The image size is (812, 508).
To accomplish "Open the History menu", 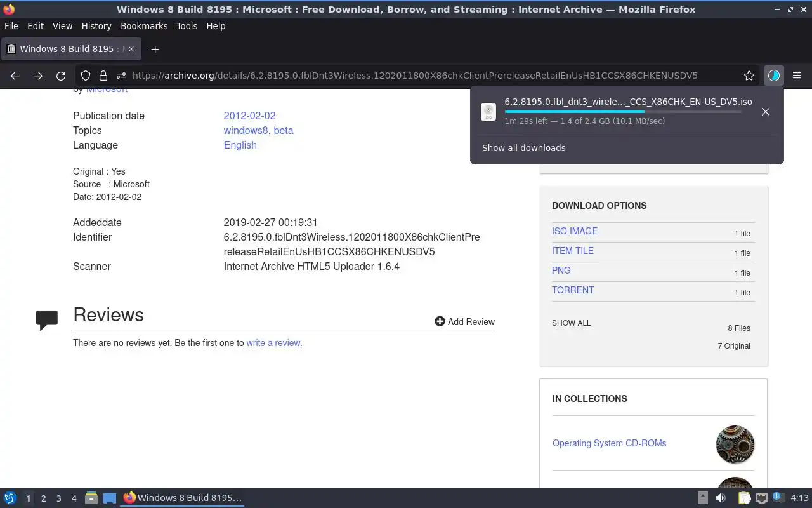I will pyautogui.click(x=96, y=26).
